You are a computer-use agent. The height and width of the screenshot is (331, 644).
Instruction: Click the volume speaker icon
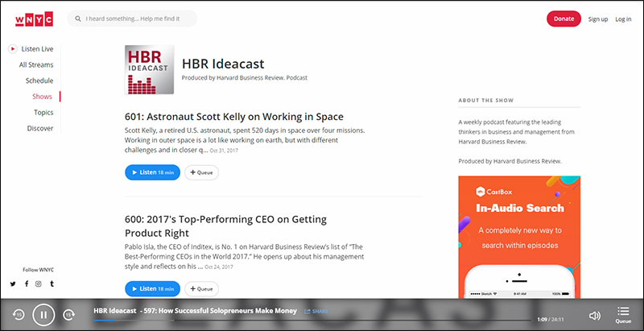tap(594, 316)
